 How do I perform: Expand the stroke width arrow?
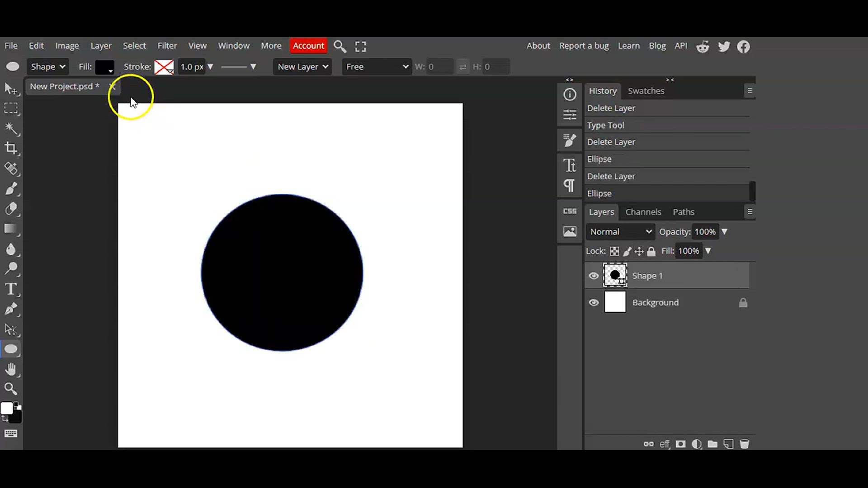click(210, 67)
